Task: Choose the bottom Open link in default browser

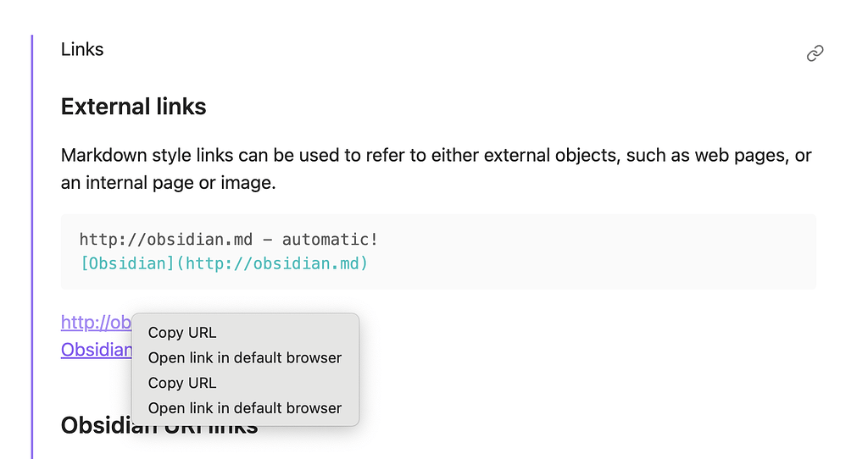Action: click(245, 408)
